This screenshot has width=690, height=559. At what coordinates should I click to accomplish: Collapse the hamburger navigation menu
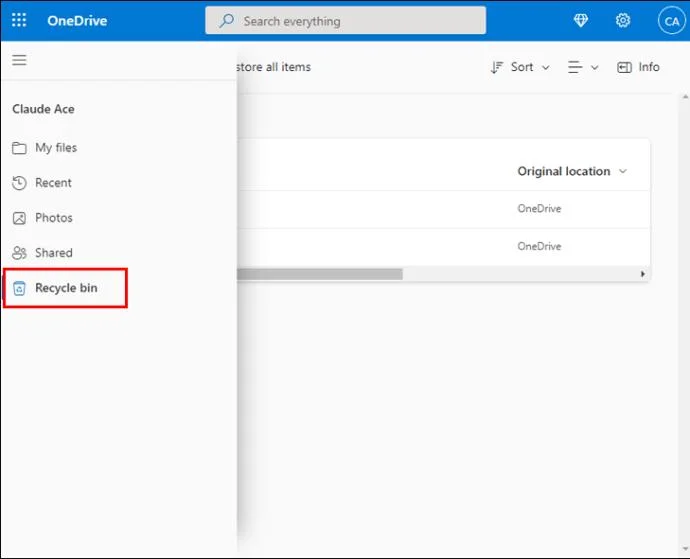[x=19, y=60]
